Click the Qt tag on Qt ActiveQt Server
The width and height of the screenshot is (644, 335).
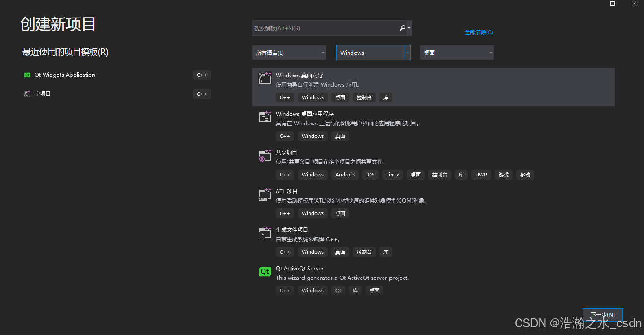(x=339, y=291)
